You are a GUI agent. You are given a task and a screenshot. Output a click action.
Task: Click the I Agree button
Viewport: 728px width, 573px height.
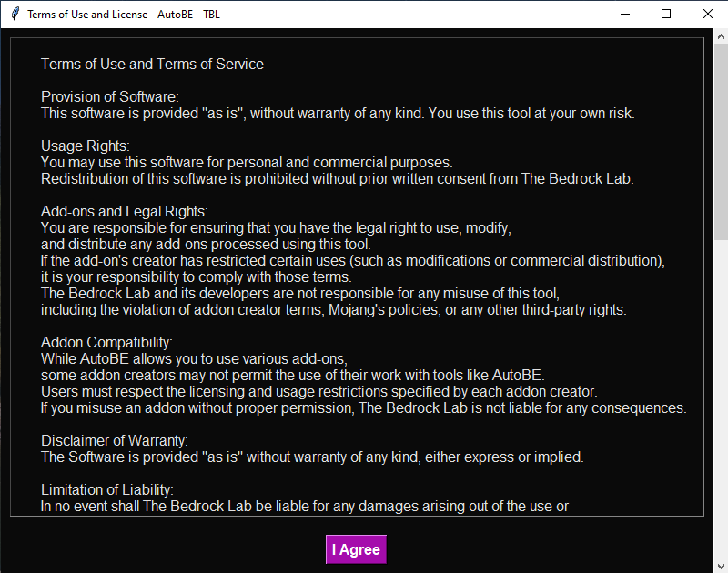pos(356,549)
